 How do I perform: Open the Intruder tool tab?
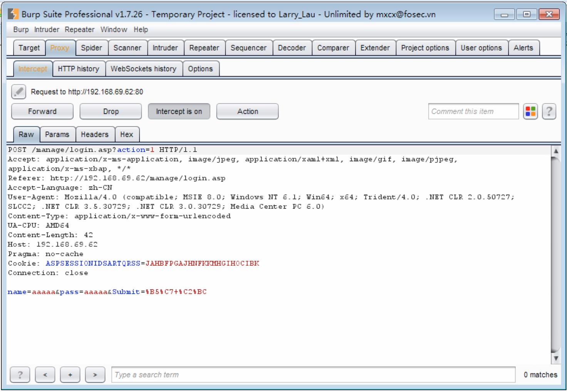[x=165, y=48]
